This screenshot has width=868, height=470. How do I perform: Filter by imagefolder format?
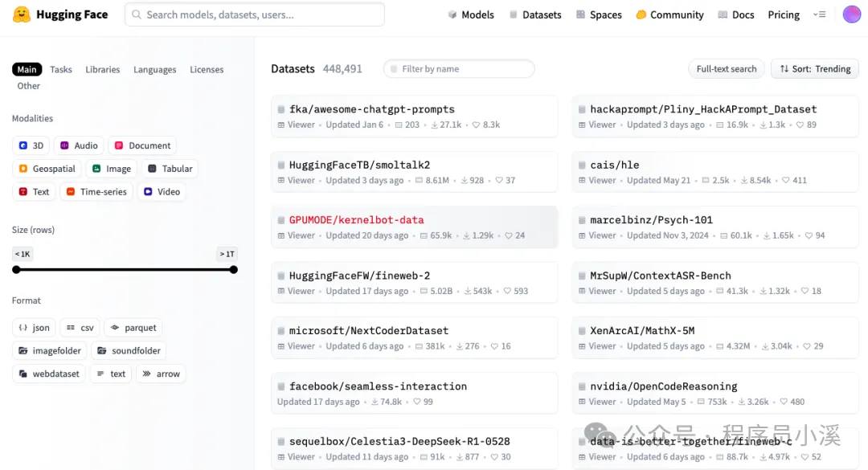click(x=49, y=351)
